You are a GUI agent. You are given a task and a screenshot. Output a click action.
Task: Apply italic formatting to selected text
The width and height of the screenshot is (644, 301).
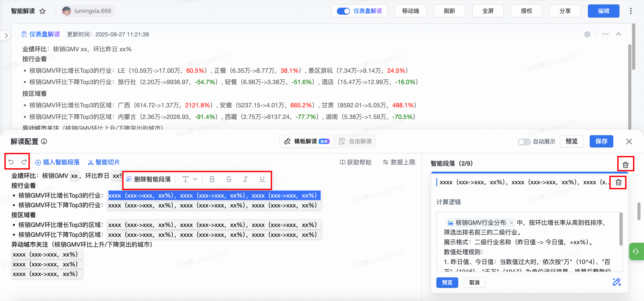click(x=245, y=179)
